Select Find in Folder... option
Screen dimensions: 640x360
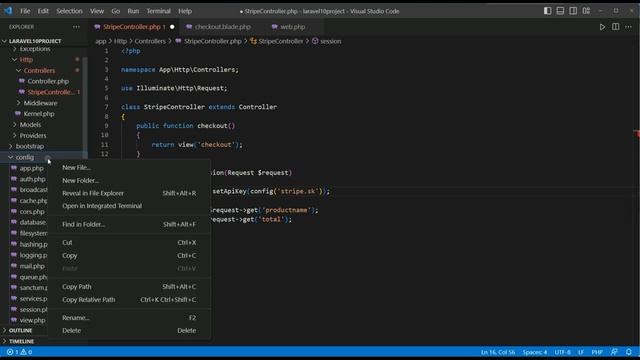(129, 224)
